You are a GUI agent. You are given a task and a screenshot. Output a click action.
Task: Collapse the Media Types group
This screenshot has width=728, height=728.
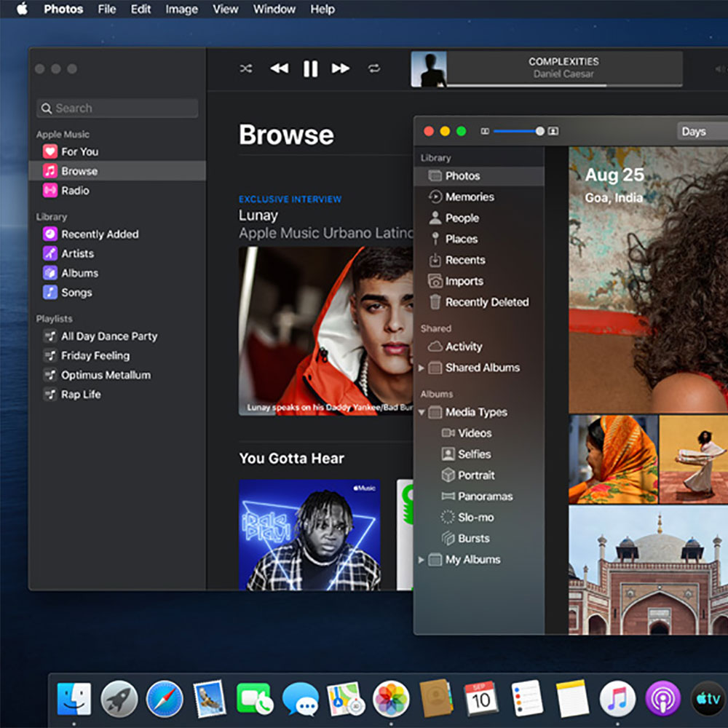[x=422, y=413]
